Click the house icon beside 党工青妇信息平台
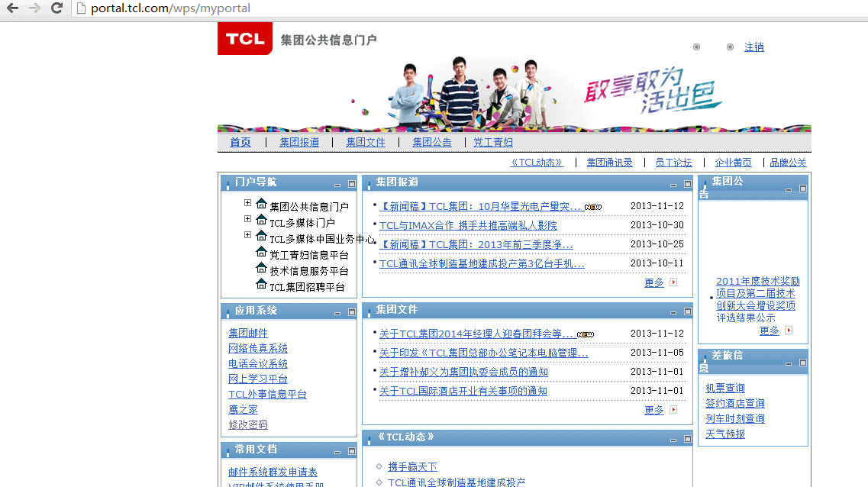Screen dimensions: 868x487 261,252
